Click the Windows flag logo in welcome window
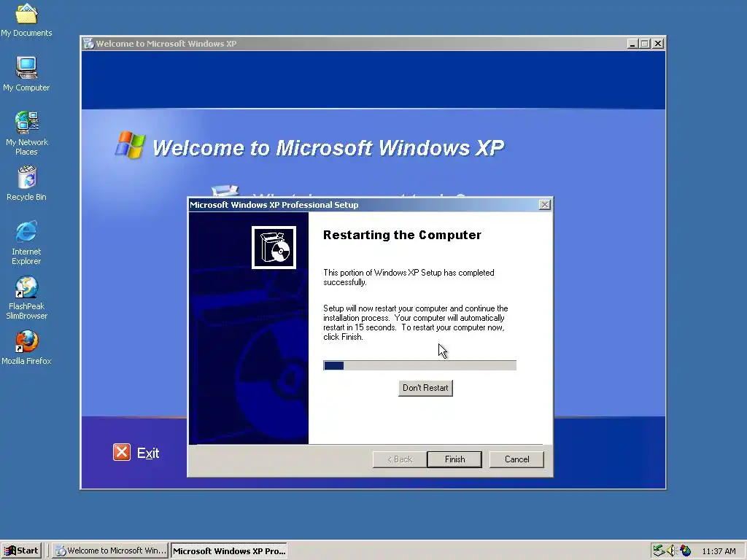747x560 pixels. pyautogui.click(x=130, y=145)
